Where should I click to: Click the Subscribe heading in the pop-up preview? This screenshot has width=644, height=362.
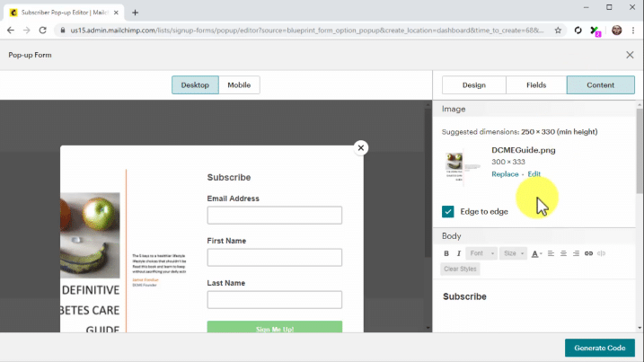[x=229, y=178]
